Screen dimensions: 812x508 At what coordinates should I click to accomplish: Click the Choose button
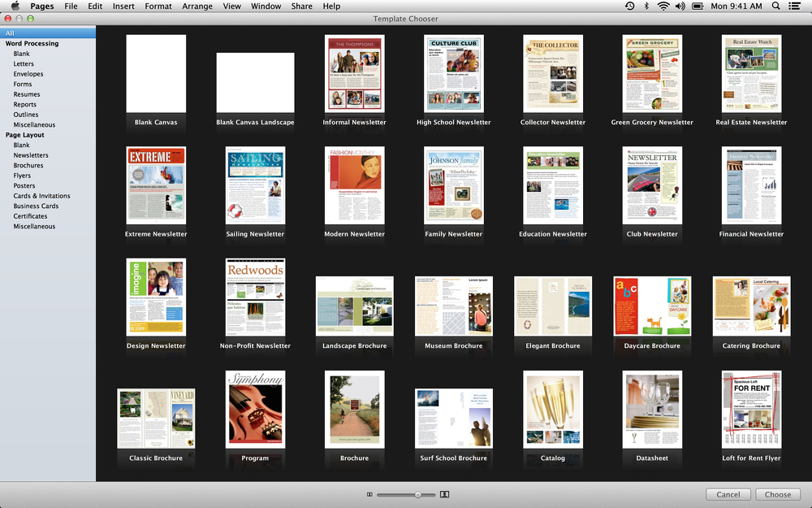point(778,494)
